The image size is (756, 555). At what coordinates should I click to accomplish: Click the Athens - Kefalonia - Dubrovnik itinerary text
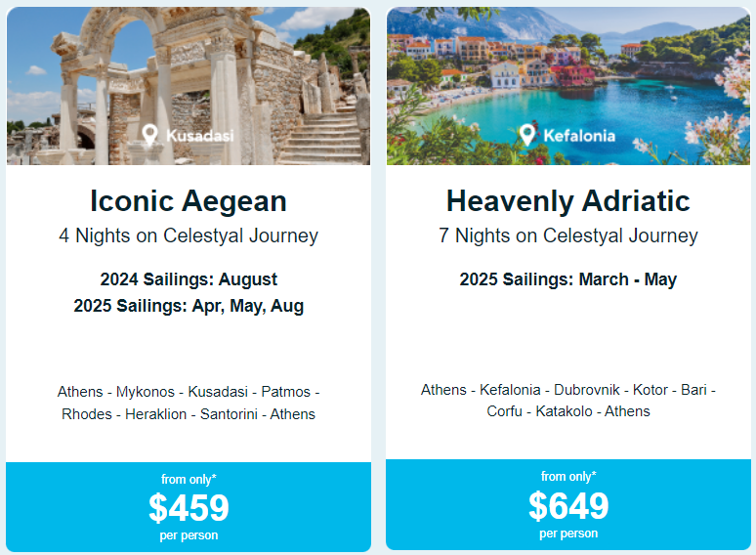click(567, 401)
